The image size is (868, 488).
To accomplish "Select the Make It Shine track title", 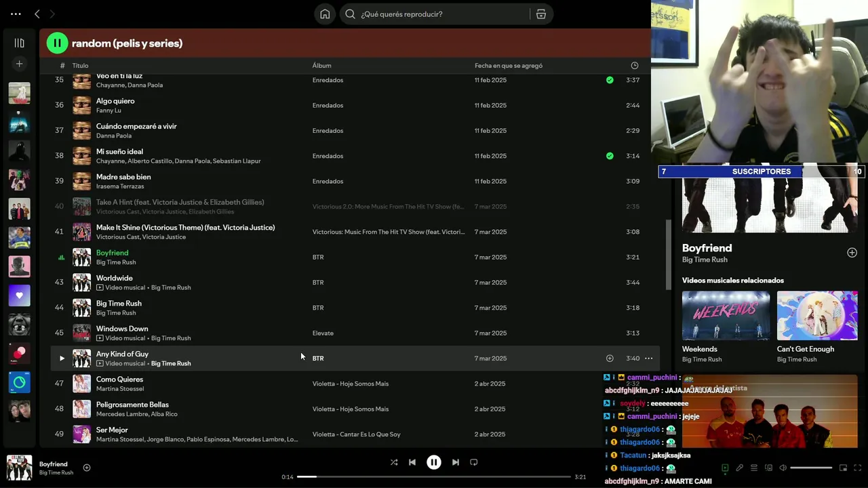I will point(185,228).
